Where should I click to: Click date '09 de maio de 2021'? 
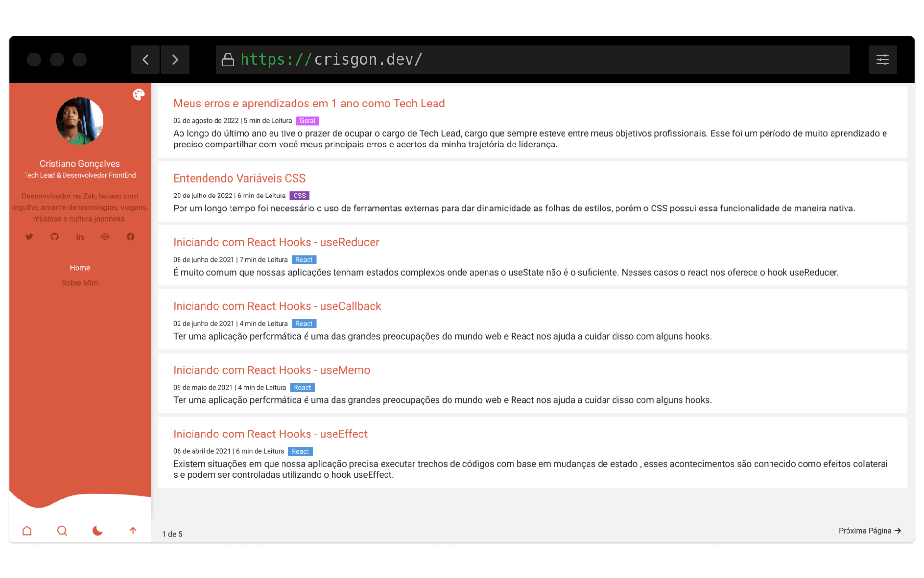203,388
